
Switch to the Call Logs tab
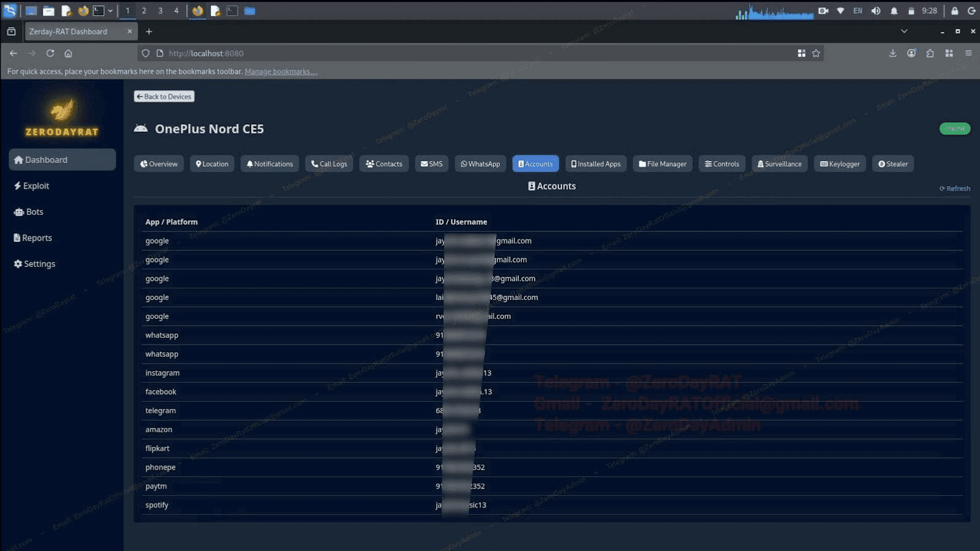(x=329, y=164)
